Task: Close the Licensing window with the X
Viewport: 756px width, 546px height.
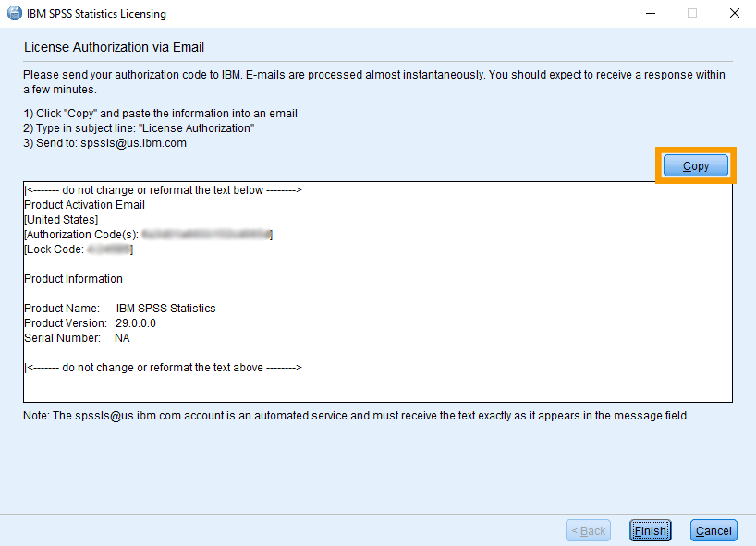Action: point(735,13)
